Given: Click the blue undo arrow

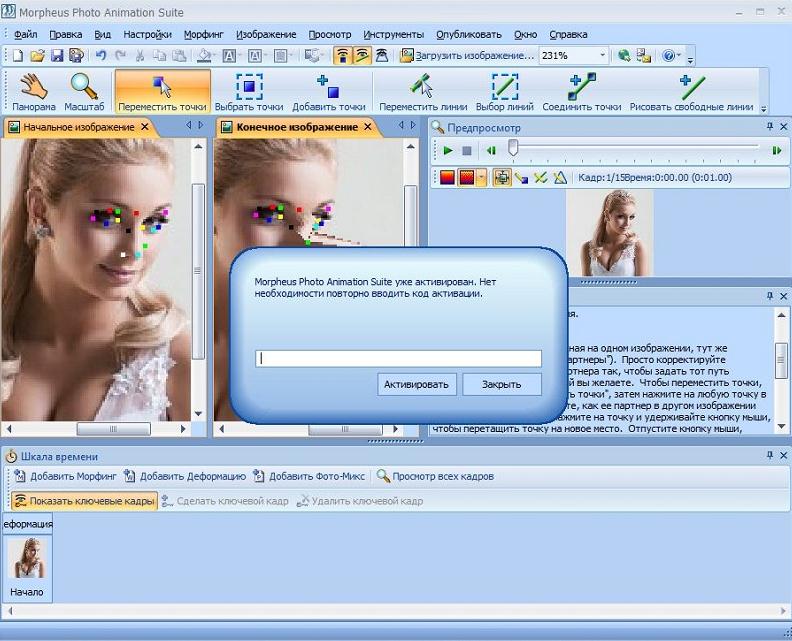Looking at the screenshot, I should [x=101, y=56].
